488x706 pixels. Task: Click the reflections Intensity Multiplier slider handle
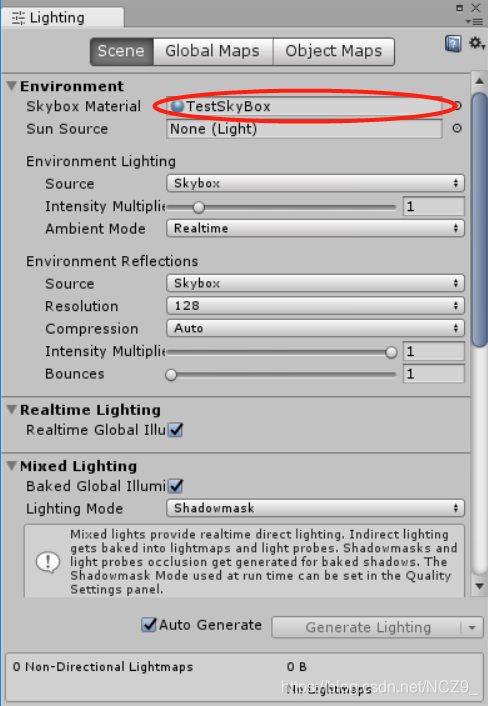click(391, 352)
